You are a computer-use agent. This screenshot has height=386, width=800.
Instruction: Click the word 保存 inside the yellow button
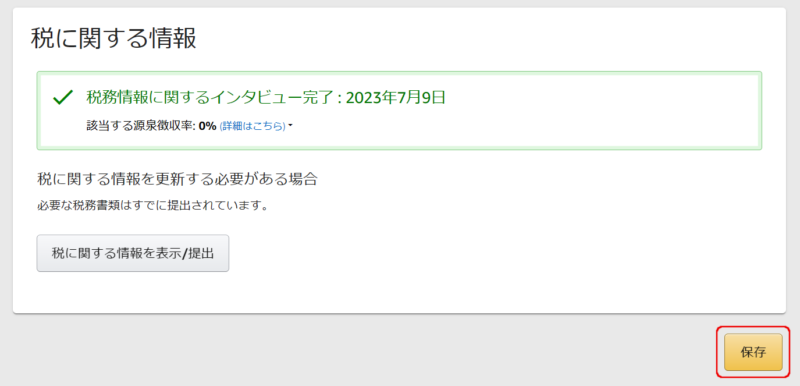(x=753, y=352)
